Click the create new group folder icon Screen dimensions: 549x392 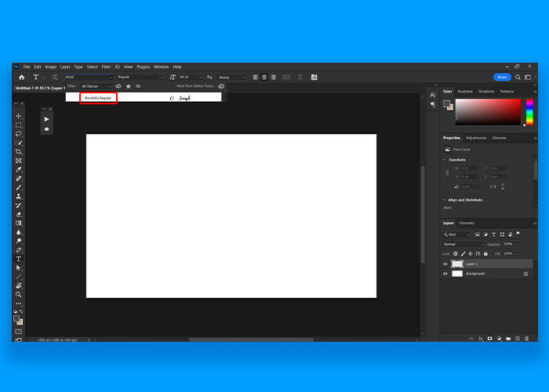pos(508,339)
